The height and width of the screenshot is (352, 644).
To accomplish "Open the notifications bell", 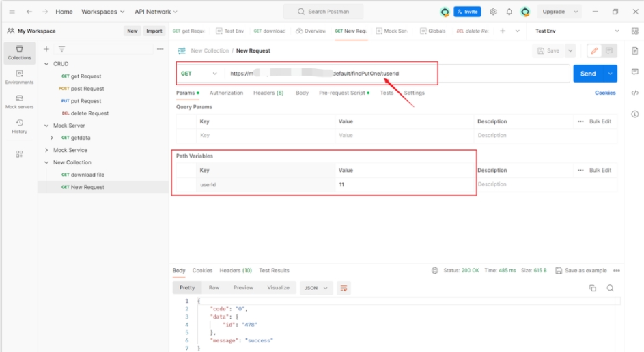I will pos(509,12).
